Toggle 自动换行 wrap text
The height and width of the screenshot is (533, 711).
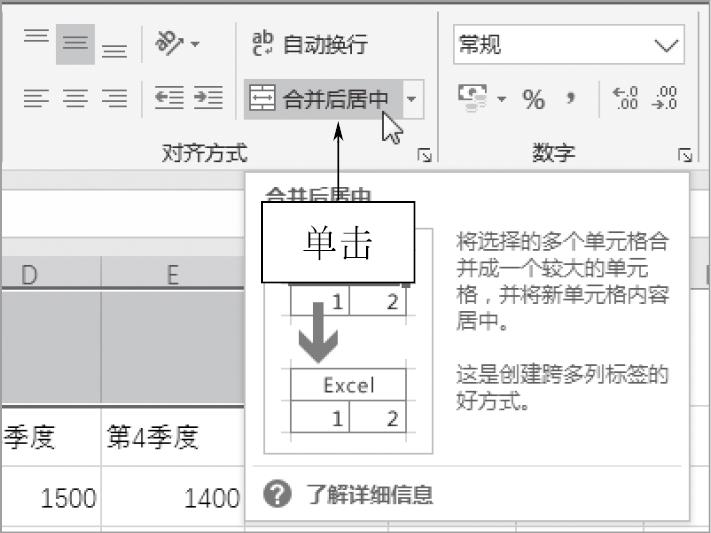coord(310,44)
